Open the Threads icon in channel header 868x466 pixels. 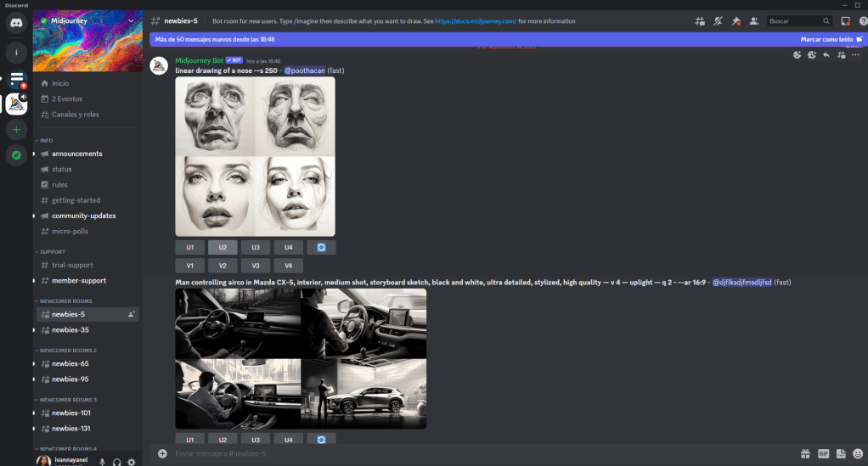coord(700,21)
